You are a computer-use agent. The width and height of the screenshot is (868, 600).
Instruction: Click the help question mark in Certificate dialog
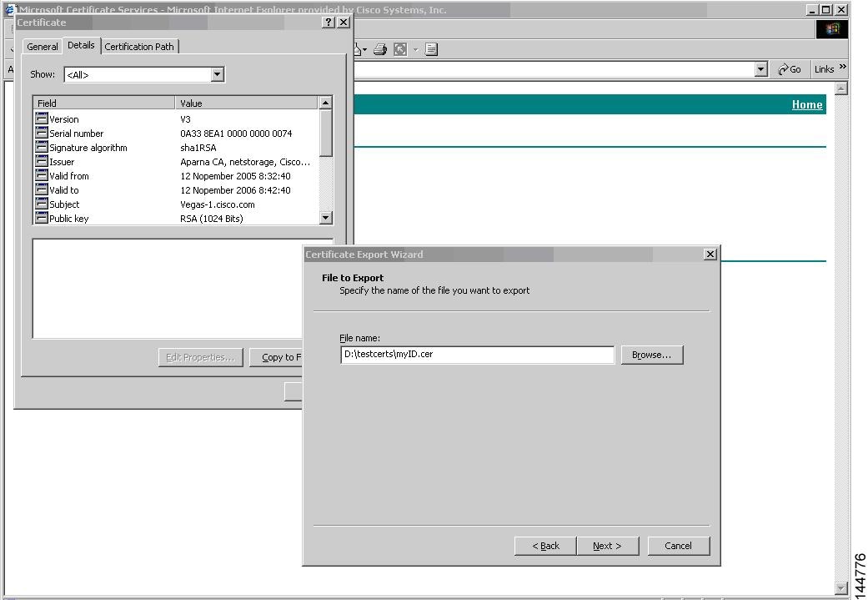click(329, 23)
